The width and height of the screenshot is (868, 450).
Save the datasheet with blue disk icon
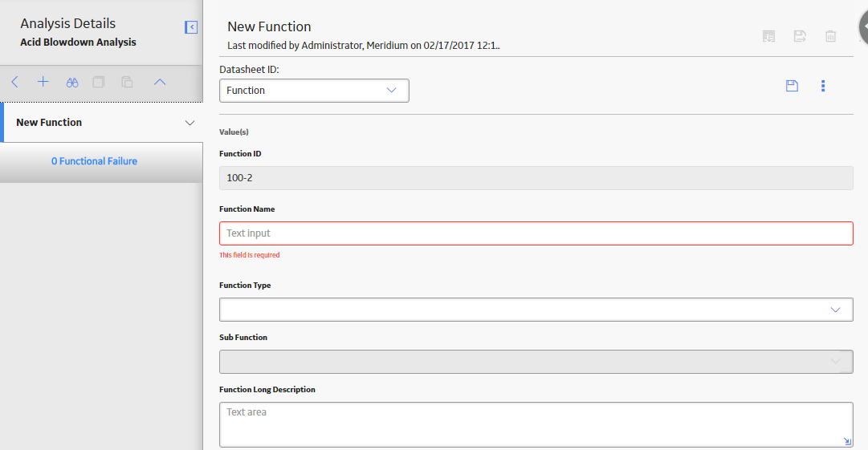[x=793, y=86]
